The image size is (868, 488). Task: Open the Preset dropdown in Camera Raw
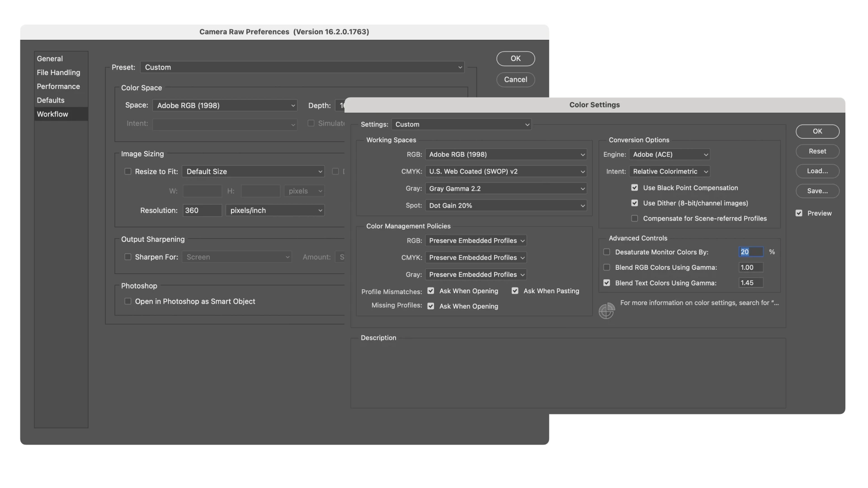(x=302, y=67)
